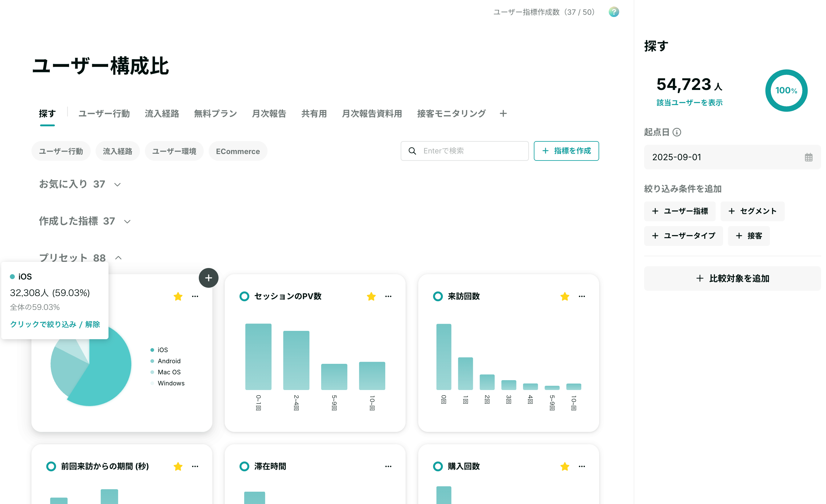Image resolution: width=826 pixels, height=504 pixels.
Task: Open more options on 滞在時間 card
Action: point(388,466)
